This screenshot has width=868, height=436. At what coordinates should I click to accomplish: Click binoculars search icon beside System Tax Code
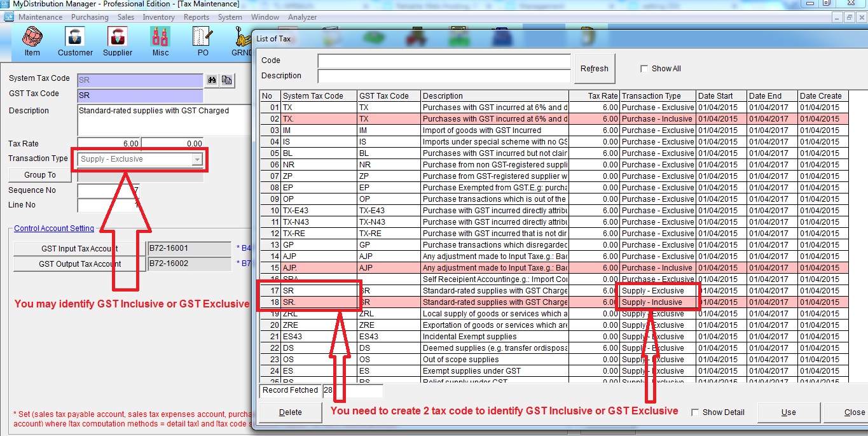(212, 80)
